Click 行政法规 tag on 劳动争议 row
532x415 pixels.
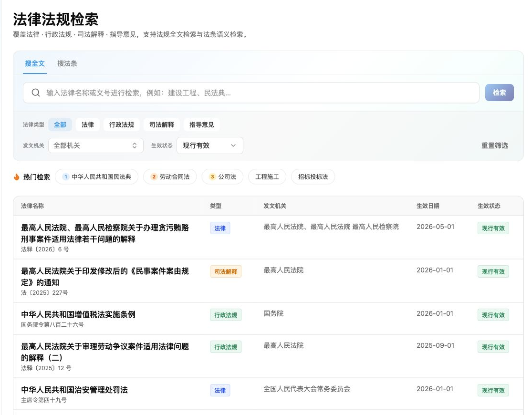(226, 347)
